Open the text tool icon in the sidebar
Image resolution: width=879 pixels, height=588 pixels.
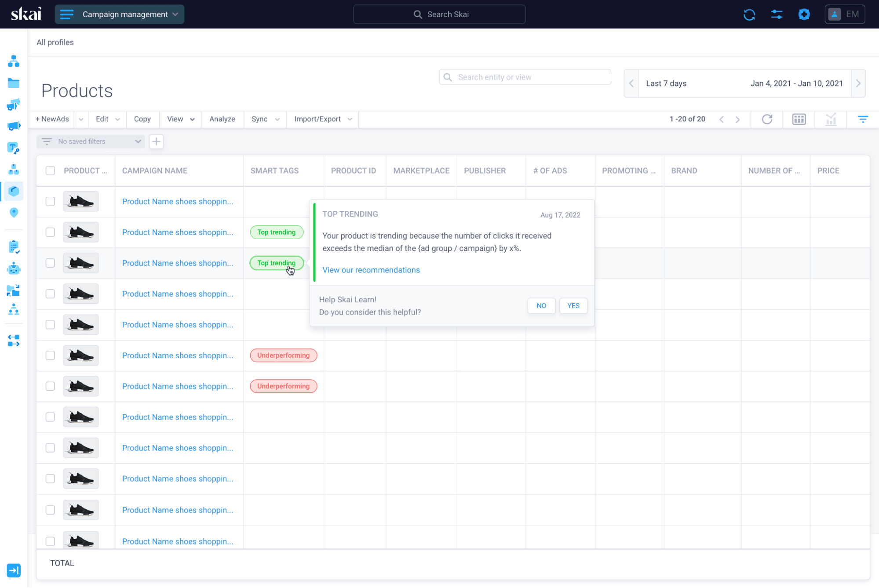[x=14, y=148]
